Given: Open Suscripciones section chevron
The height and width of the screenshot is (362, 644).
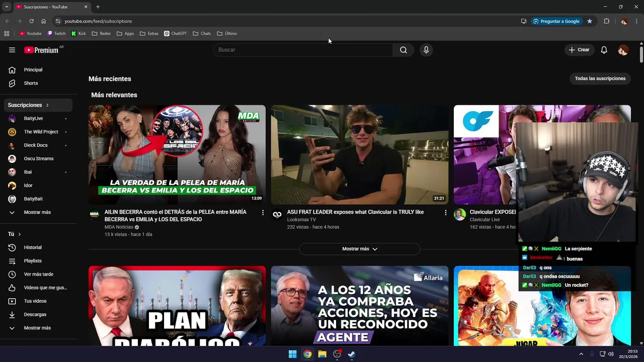Looking at the screenshot, I should coord(47,105).
